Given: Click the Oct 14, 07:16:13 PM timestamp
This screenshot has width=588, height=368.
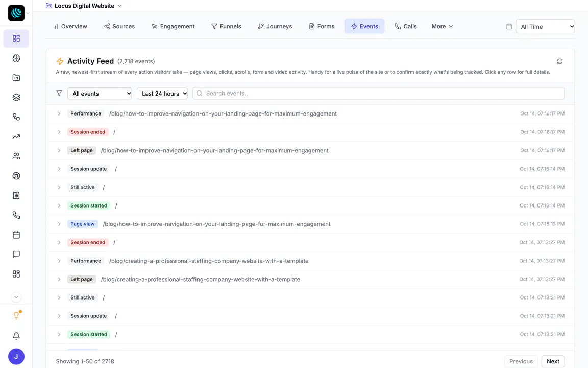Looking at the screenshot, I should pos(542,224).
